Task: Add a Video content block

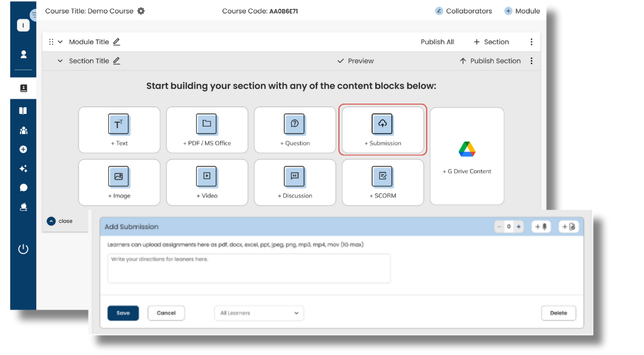Action: (x=207, y=182)
